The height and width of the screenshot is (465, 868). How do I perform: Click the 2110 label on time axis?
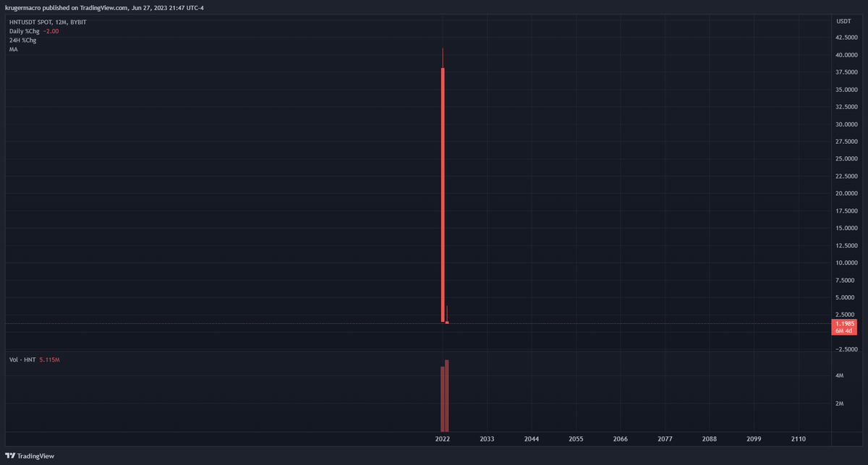(x=799, y=439)
